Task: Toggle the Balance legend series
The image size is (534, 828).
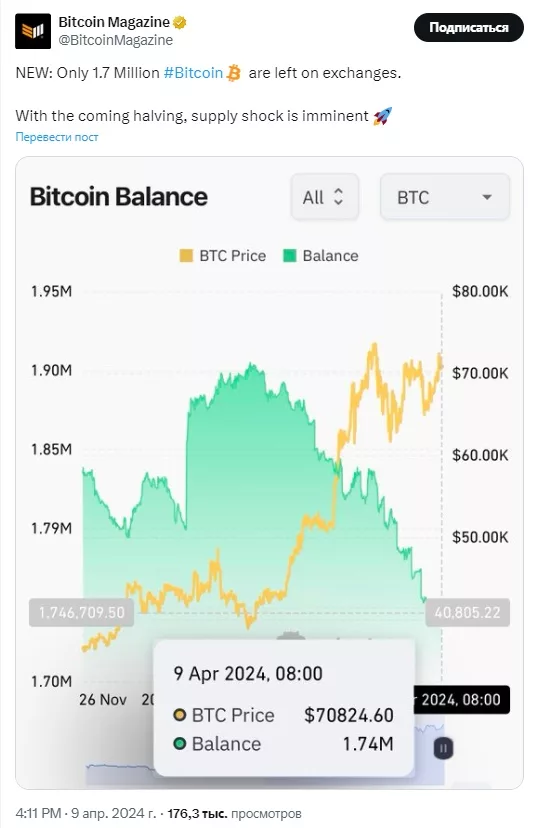Action: coord(321,256)
